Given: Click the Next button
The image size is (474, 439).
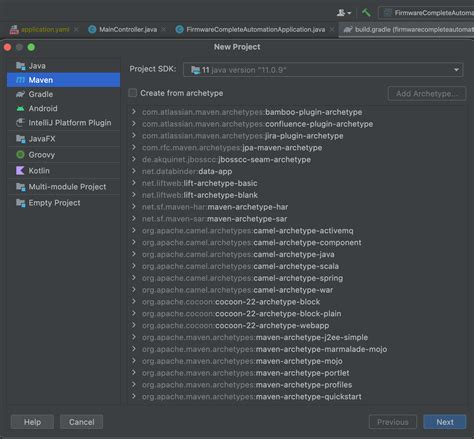Looking at the screenshot, I should pos(445,422).
